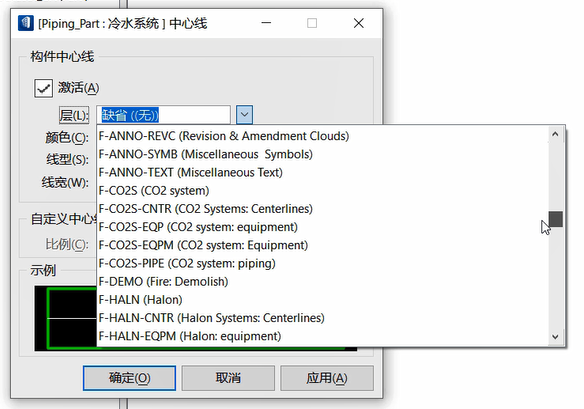Click the dropdown list scrollbar thumb
Screen dimensions: 584x409
(x=556, y=219)
